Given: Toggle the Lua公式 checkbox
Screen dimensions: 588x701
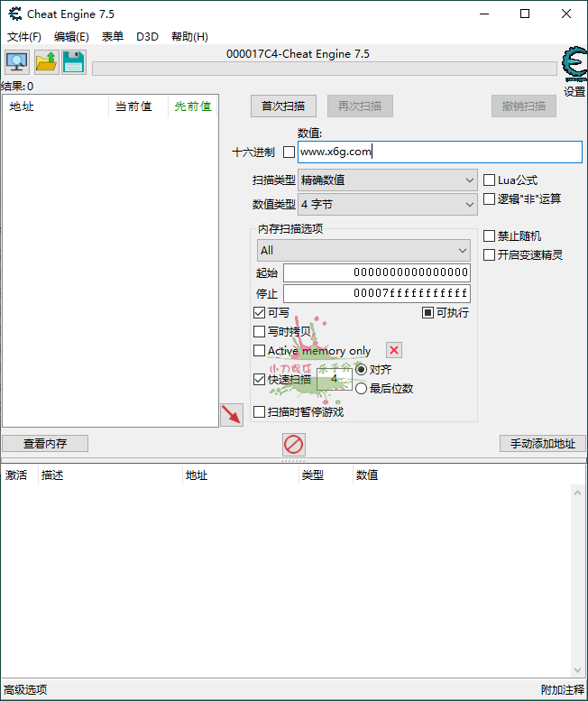Looking at the screenshot, I should (490, 180).
